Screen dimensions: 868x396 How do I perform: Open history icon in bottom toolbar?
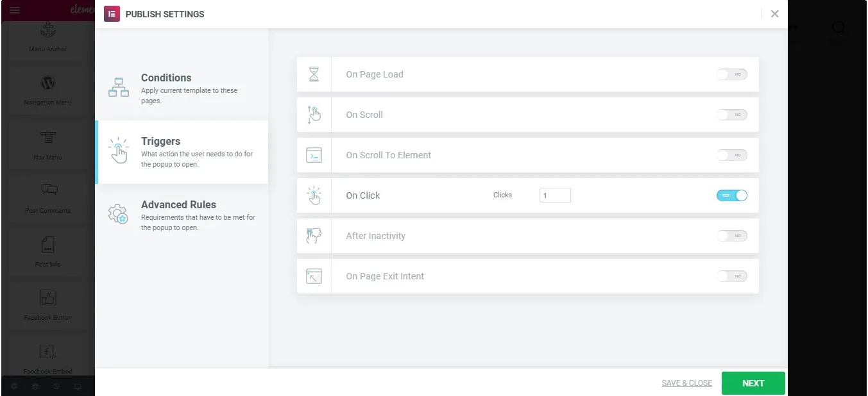click(56, 386)
